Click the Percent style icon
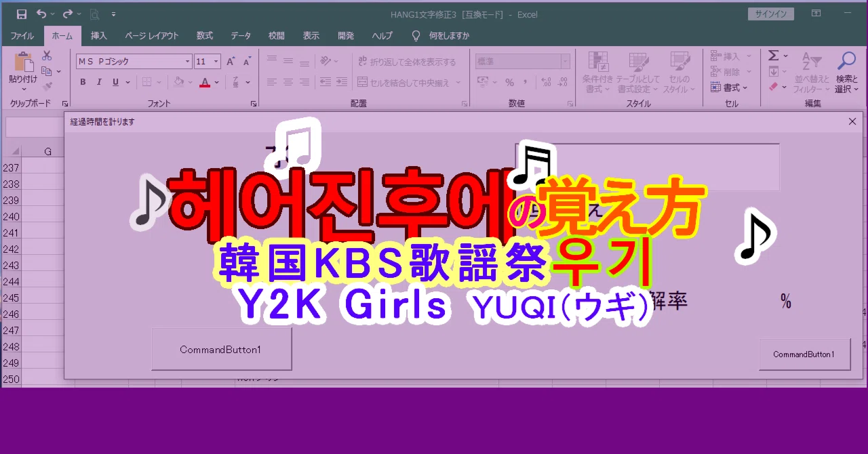The height and width of the screenshot is (454, 868). point(509,82)
